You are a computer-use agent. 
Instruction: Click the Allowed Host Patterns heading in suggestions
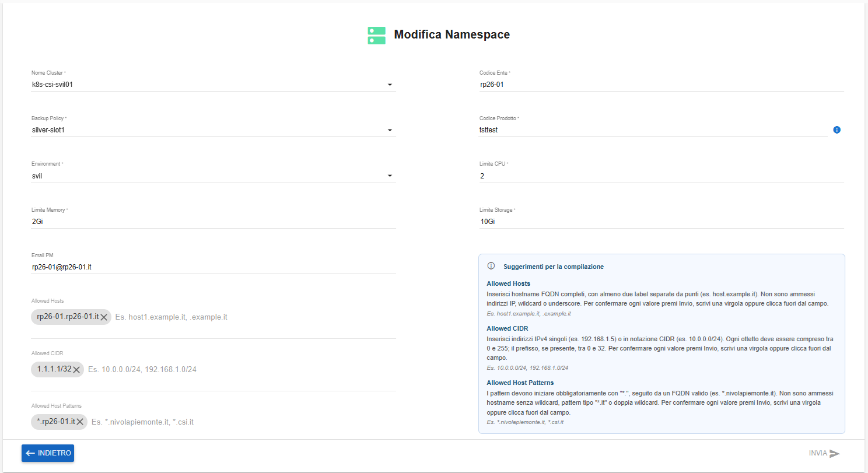pos(520,383)
